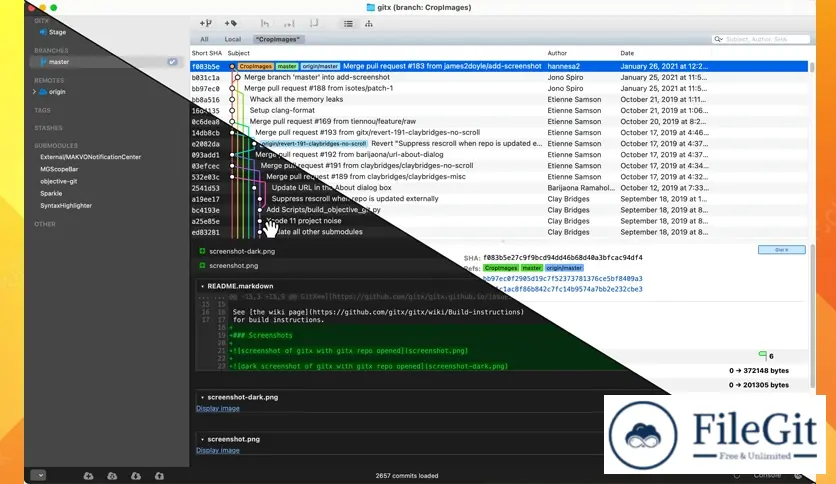Expand the origin remote in sidebar
This screenshot has height=484, width=836.
point(35,92)
